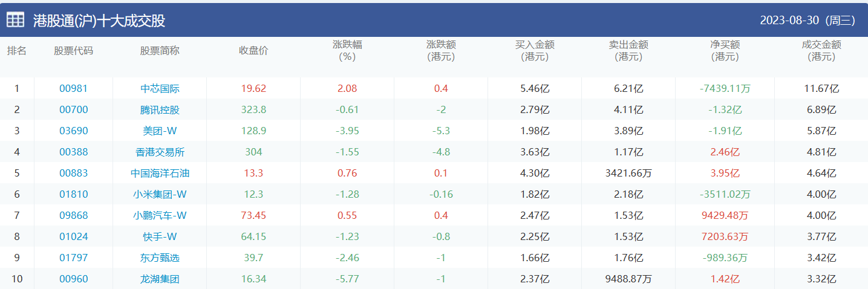Screen dimensions: 868x289
Task: Click the 腾讯控股 stock name
Action: [x=160, y=109]
